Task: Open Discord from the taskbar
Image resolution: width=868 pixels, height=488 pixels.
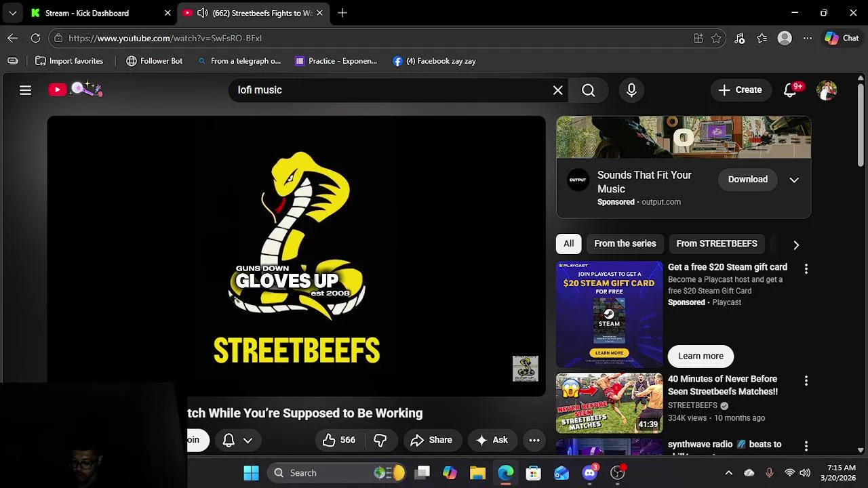Action: (x=590, y=472)
